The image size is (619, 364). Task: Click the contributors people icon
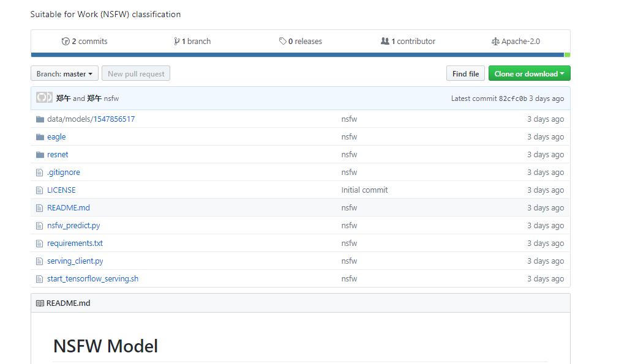pyautogui.click(x=385, y=41)
